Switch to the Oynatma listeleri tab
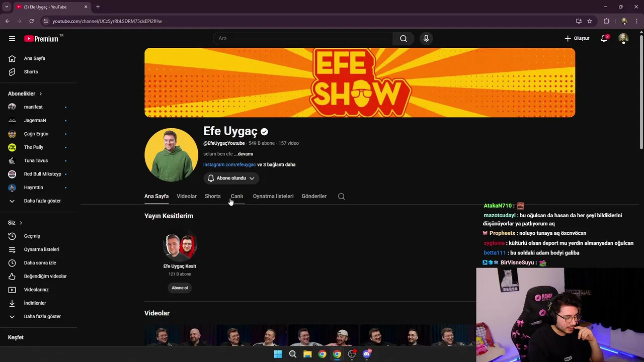 coord(273,196)
